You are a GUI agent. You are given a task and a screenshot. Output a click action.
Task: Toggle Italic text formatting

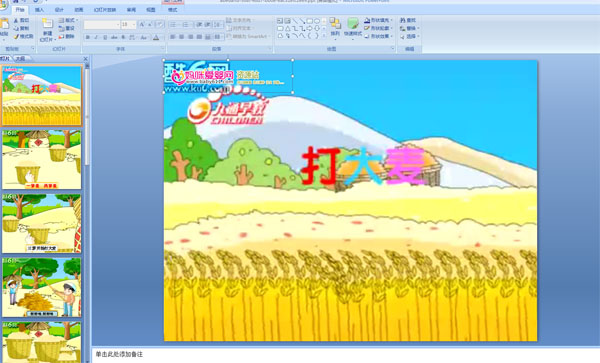pyautogui.click(x=96, y=37)
